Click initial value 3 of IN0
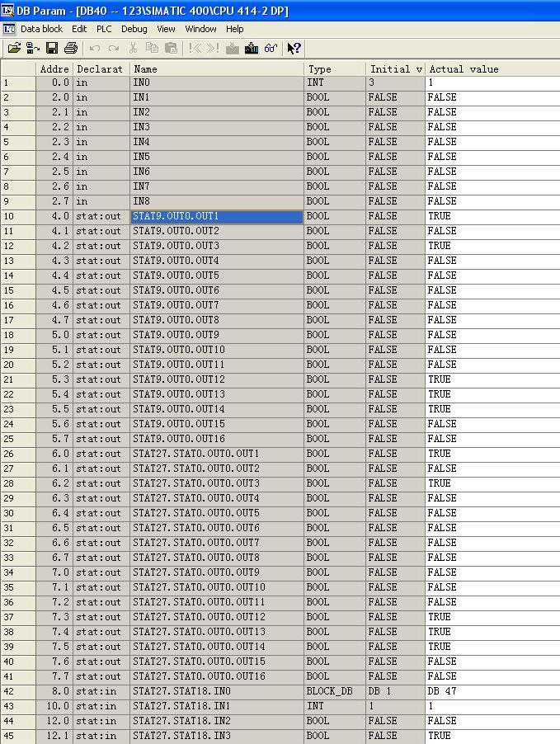Image resolution: width=560 pixels, height=744 pixels. (395, 82)
